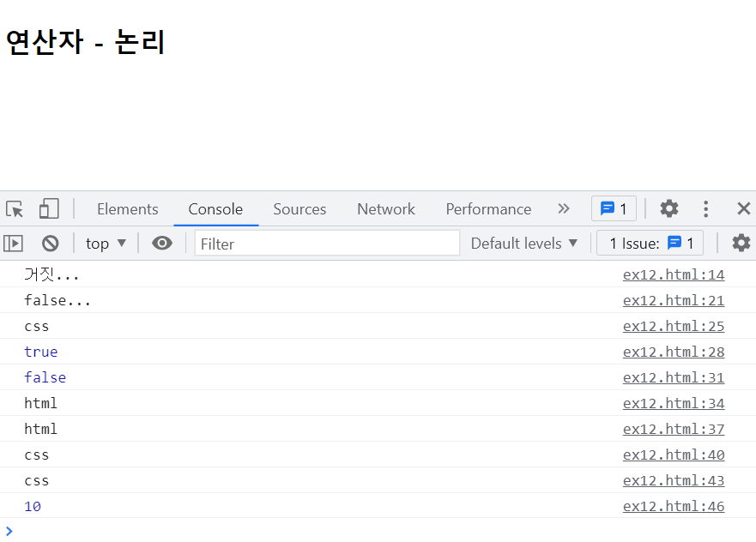756x542 pixels.
Task: Click the console prompt chevron
Action: pos(9,532)
